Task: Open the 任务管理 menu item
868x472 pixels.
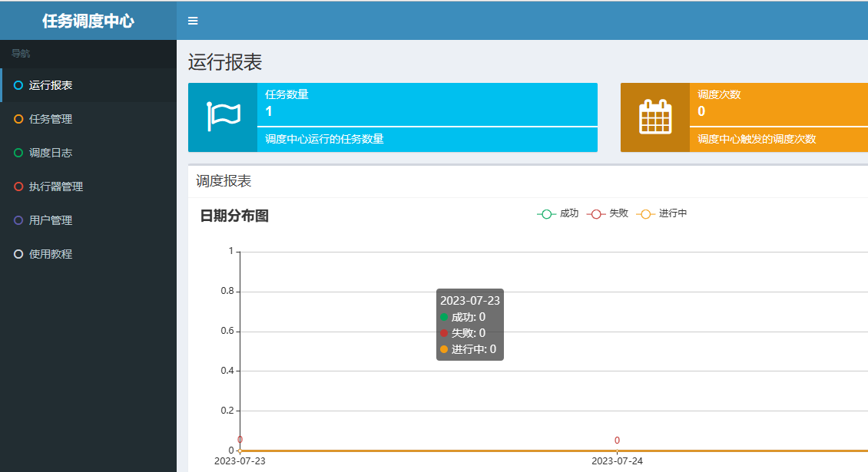Action: pos(51,119)
